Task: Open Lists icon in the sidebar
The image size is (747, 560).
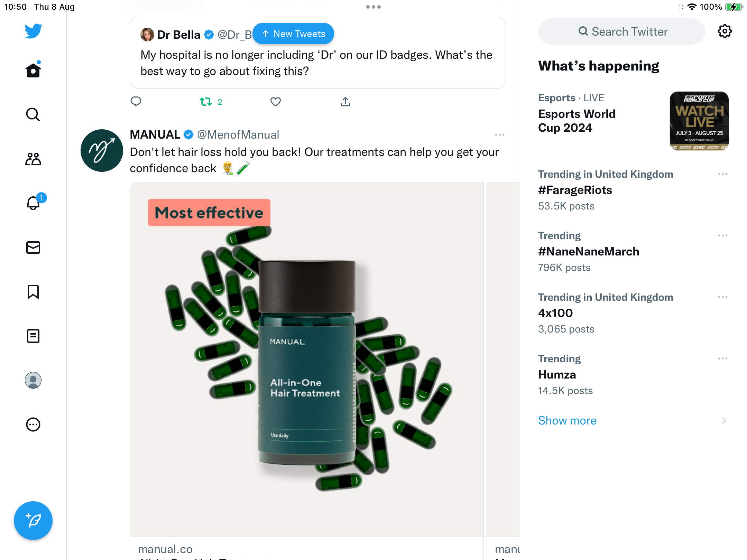Action: click(33, 336)
